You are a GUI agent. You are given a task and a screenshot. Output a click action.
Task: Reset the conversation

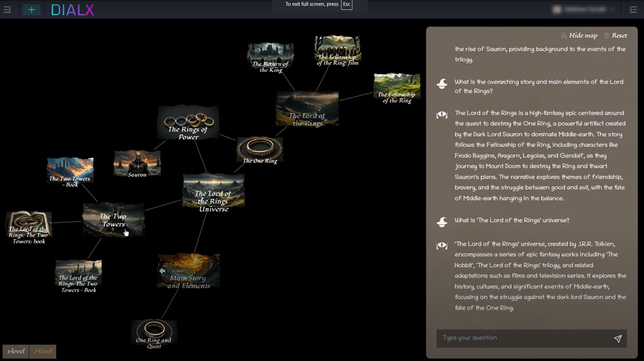pos(616,36)
